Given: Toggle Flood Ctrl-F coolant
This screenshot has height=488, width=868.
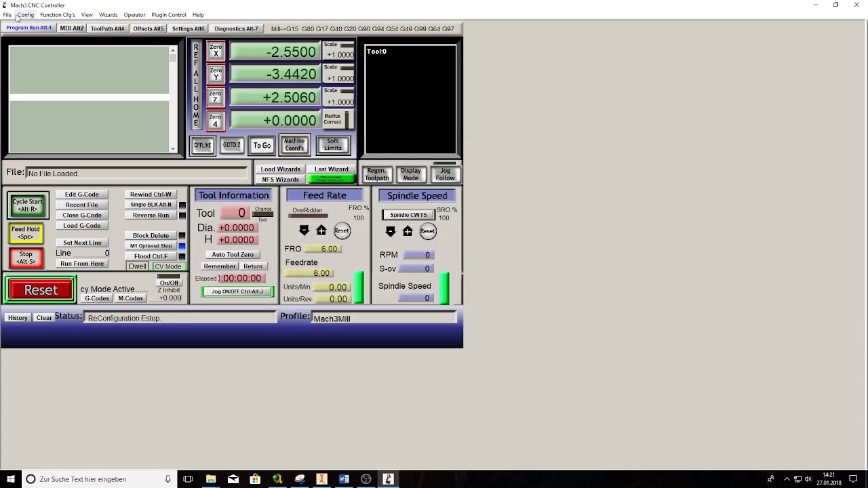Looking at the screenshot, I should click(151, 256).
